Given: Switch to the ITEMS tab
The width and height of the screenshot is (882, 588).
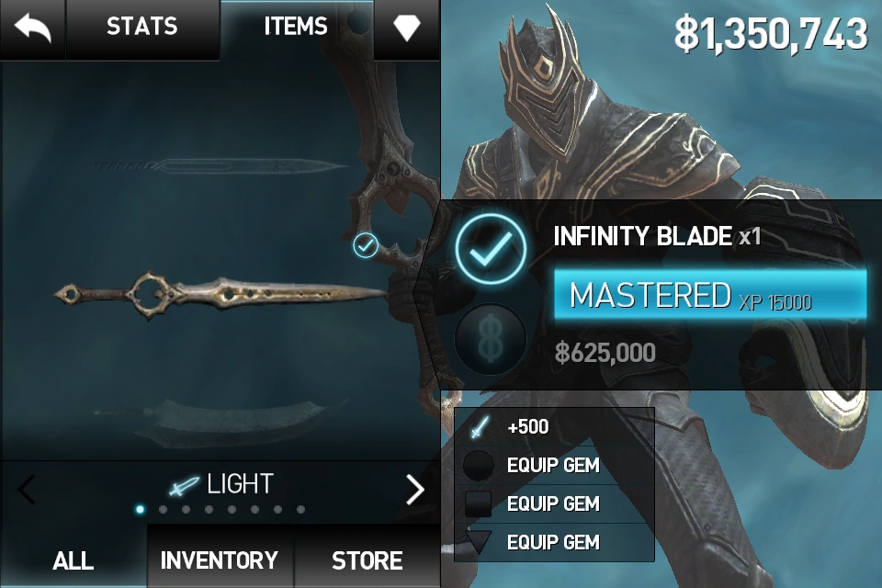Looking at the screenshot, I should [x=296, y=27].
